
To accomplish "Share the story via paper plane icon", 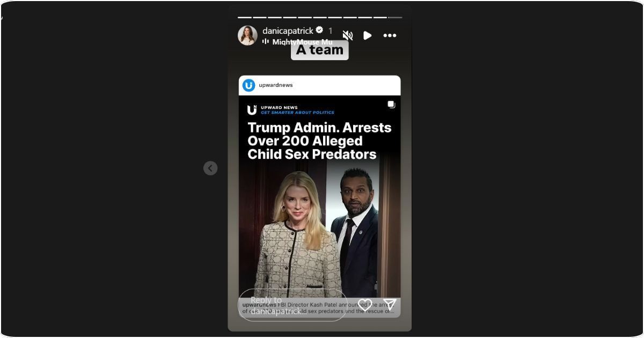I will pos(390,305).
